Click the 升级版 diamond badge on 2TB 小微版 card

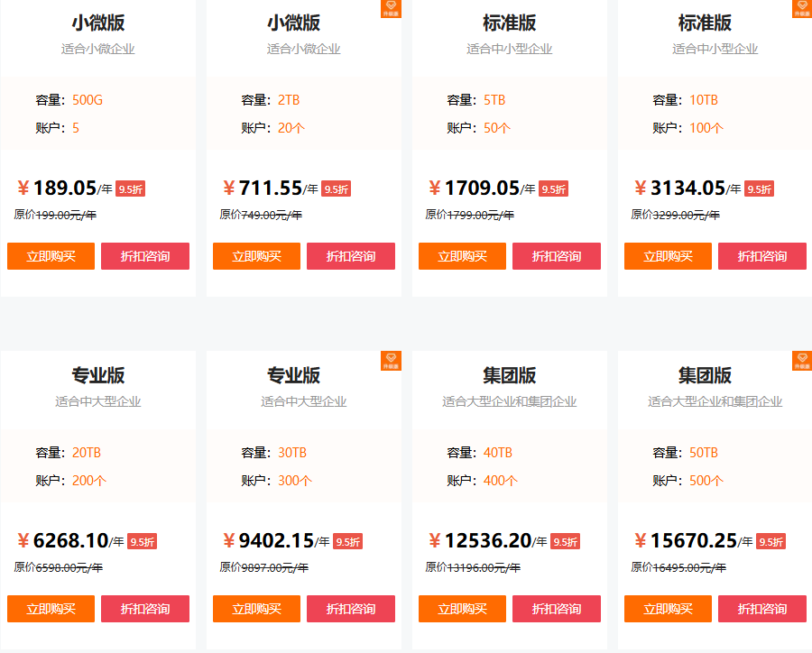tap(391, 9)
